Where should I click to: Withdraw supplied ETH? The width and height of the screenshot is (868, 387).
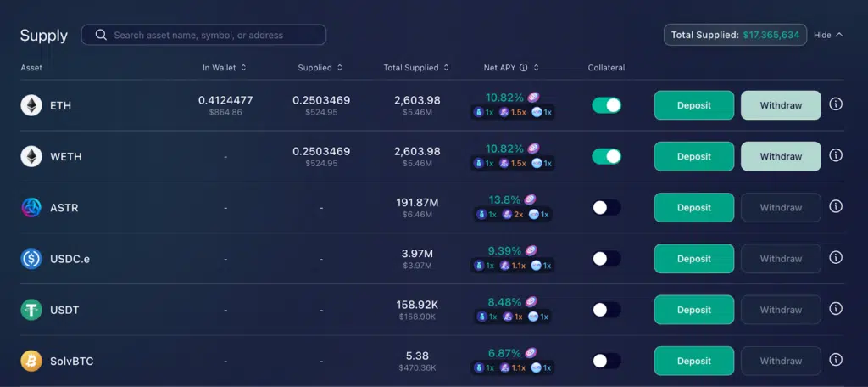click(x=781, y=105)
